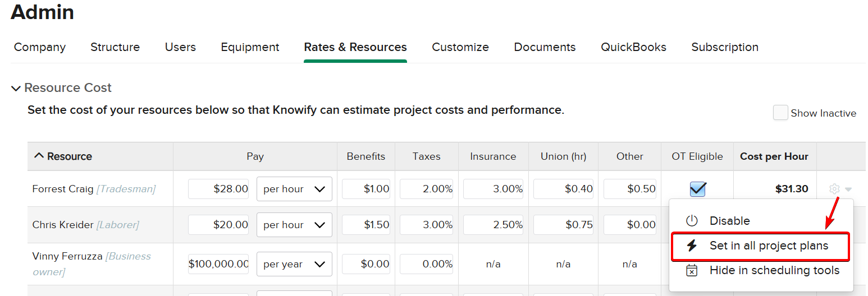Enable the Show Inactive checkbox
This screenshot has width=868, height=296.
[x=780, y=113]
